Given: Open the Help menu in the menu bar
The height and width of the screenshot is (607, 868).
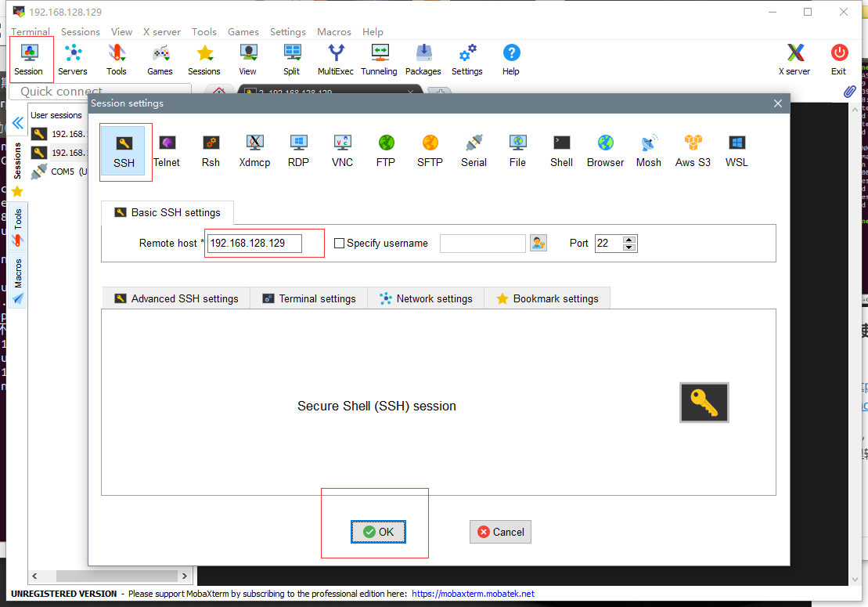Looking at the screenshot, I should [x=373, y=31].
